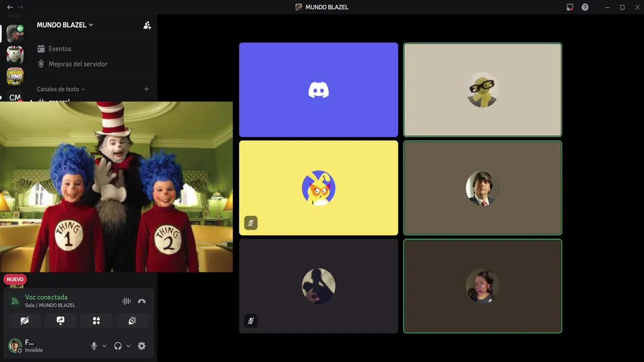Click the Invisible status text
This screenshot has height=362, width=644.
(34, 350)
